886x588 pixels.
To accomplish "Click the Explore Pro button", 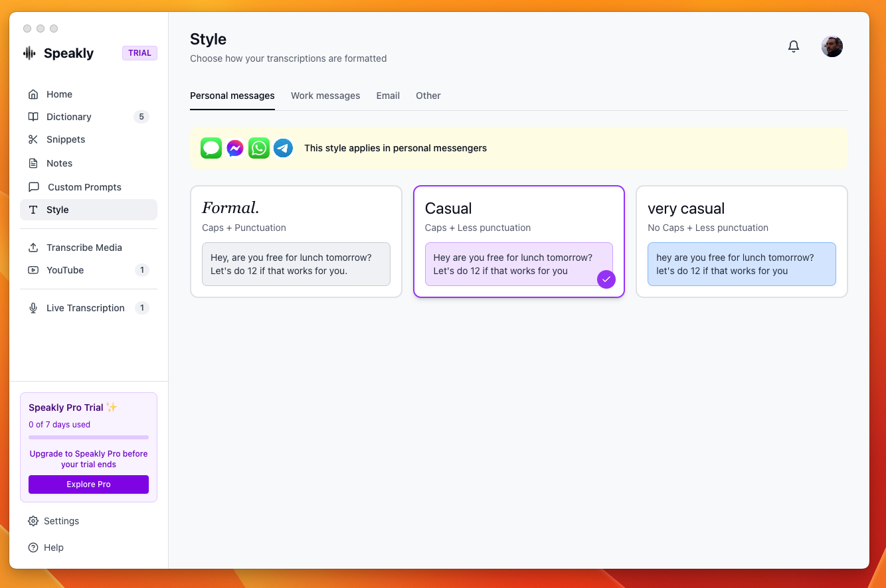I will point(88,484).
